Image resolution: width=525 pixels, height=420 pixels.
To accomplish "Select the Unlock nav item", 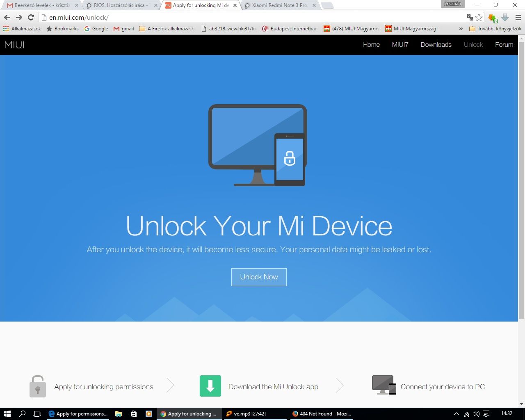I will pyautogui.click(x=473, y=45).
